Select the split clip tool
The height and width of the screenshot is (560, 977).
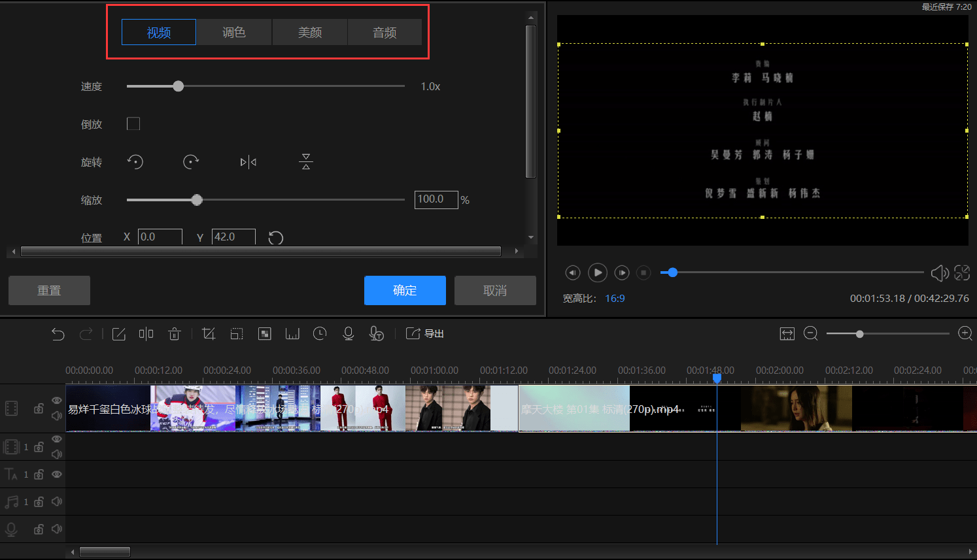pos(146,334)
